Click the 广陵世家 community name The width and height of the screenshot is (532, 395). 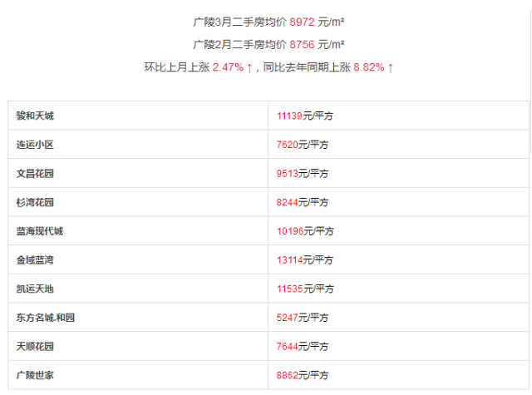[x=35, y=375]
